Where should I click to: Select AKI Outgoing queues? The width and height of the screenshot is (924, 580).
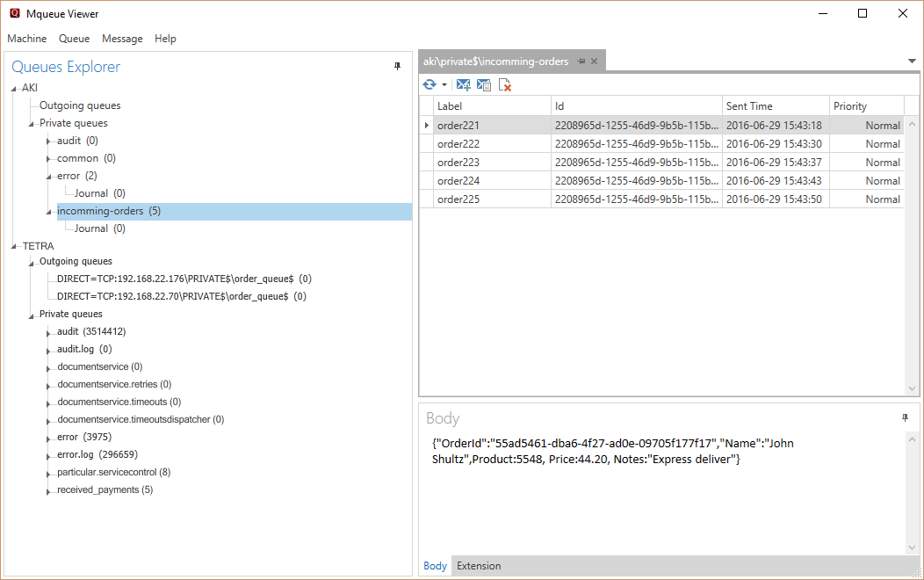(80, 105)
